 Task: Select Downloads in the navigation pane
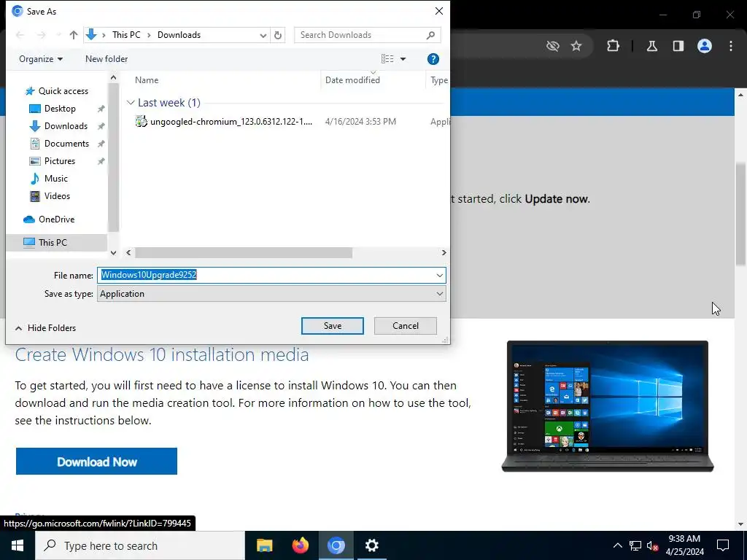[x=66, y=126]
